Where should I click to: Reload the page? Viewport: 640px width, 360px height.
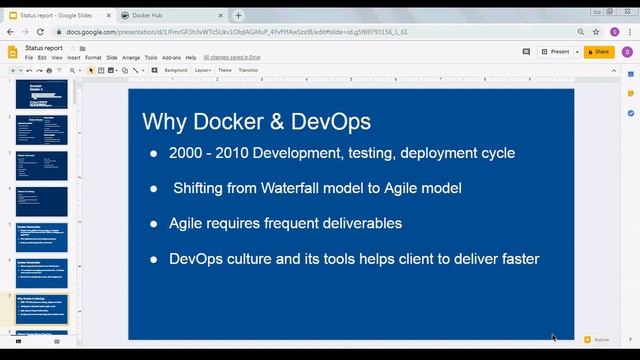(x=40, y=32)
